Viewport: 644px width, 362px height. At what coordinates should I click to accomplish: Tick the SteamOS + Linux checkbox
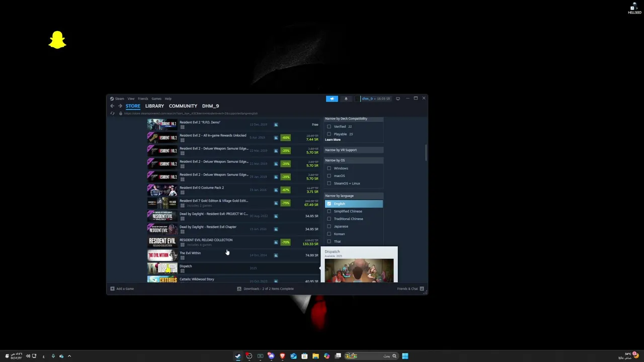click(329, 184)
